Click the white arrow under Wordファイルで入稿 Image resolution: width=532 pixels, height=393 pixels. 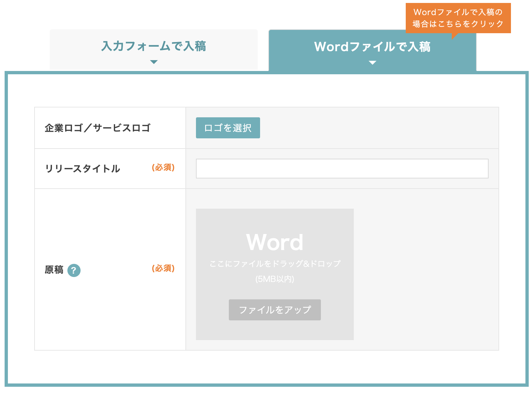pos(372,63)
